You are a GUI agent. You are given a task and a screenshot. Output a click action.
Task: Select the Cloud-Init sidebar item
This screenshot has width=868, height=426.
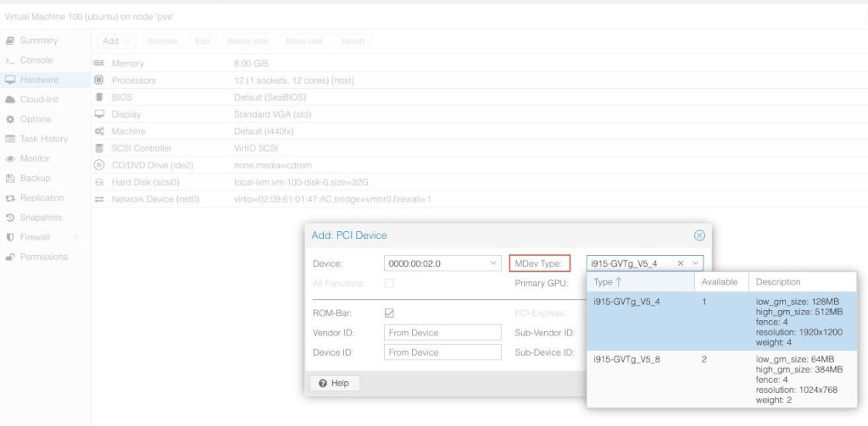(x=38, y=99)
